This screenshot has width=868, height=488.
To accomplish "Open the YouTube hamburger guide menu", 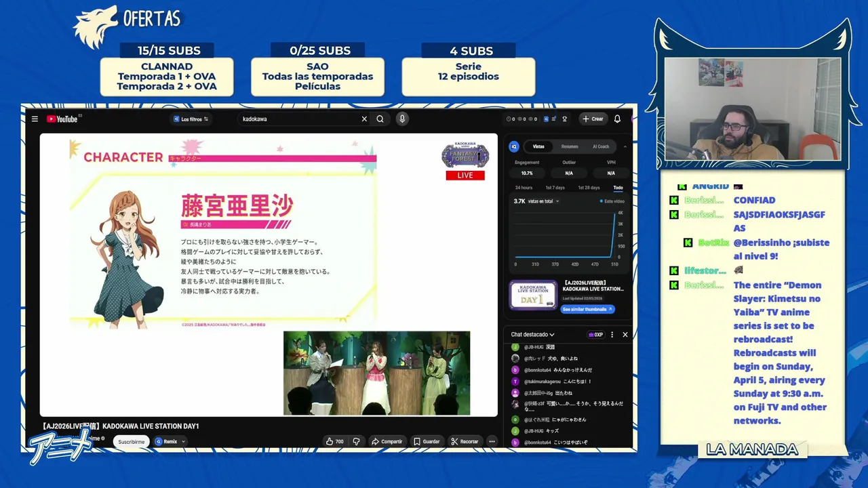I will (35, 119).
